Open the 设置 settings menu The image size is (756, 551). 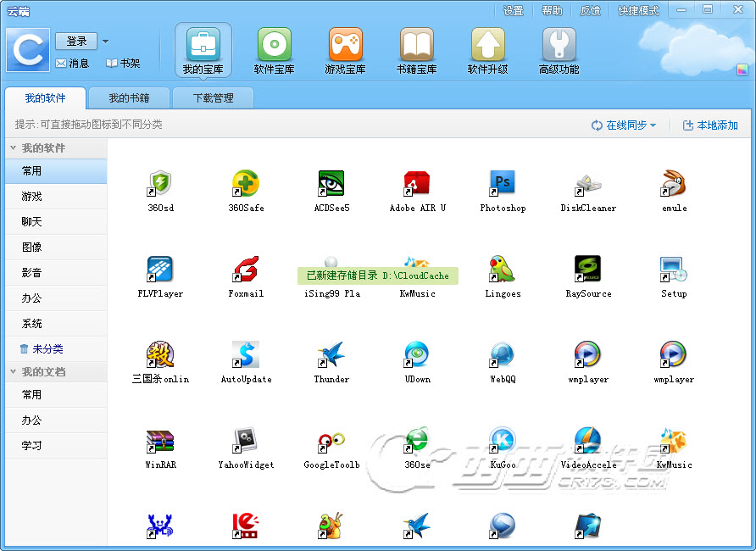[x=513, y=11]
